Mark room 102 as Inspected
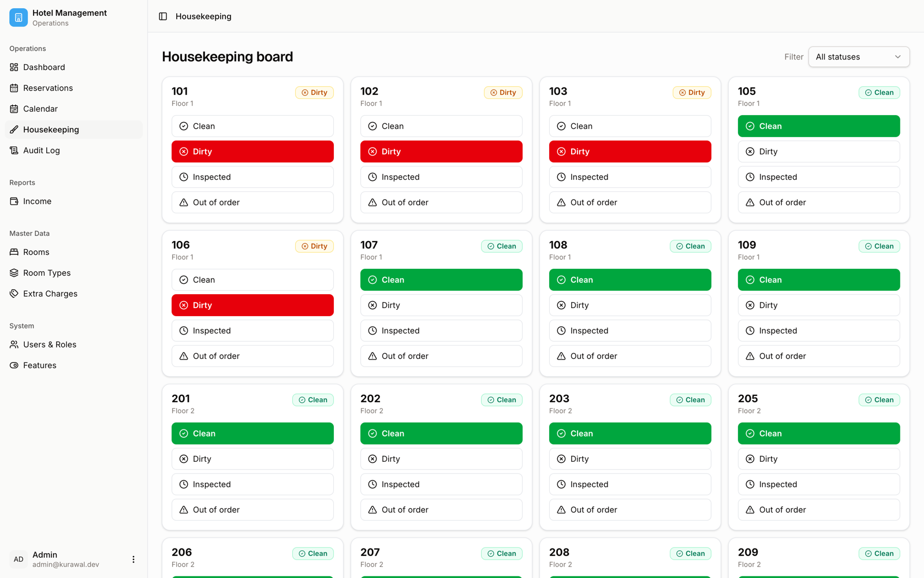This screenshot has width=924, height=578. point(441,177)
